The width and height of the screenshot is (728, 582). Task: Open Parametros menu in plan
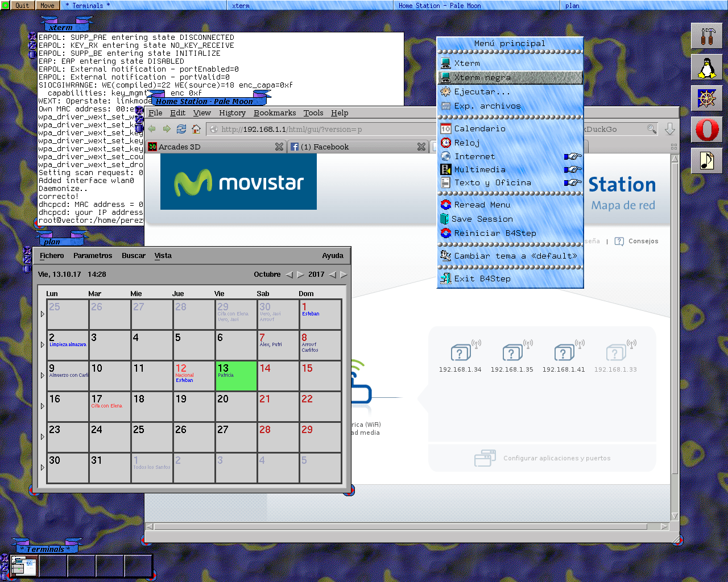93,256
